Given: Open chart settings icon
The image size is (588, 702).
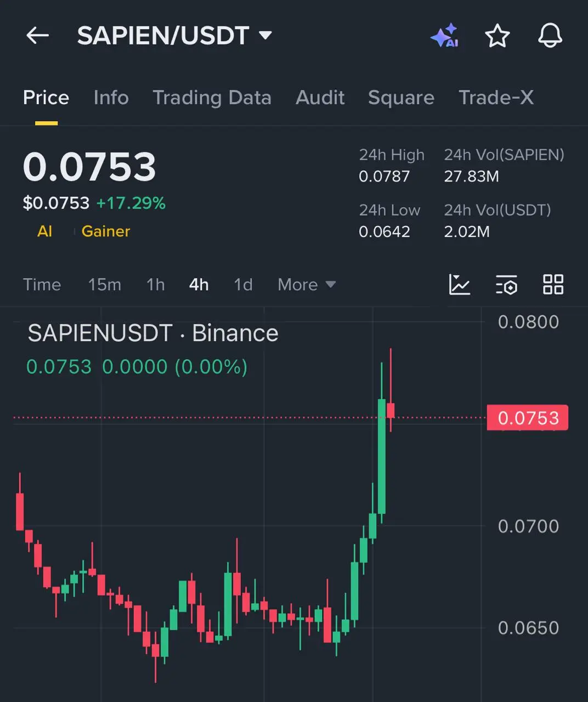Looking at the screenshot, I should click(x=506, y=284).
